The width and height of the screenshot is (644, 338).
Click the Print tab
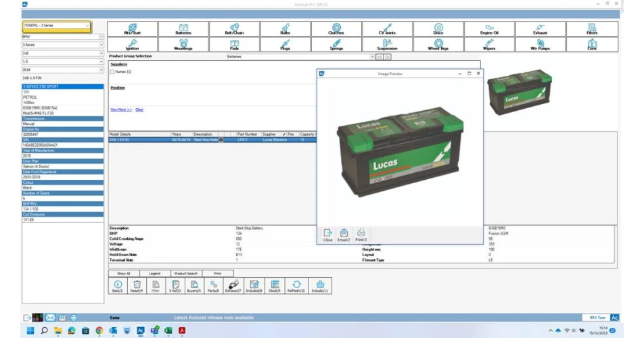click(218, 273)
